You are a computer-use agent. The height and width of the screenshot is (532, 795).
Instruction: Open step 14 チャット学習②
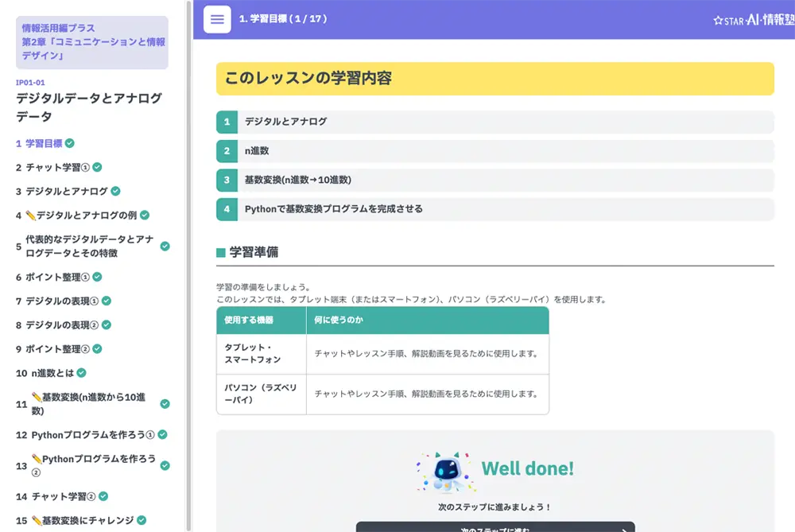(62, 496)
